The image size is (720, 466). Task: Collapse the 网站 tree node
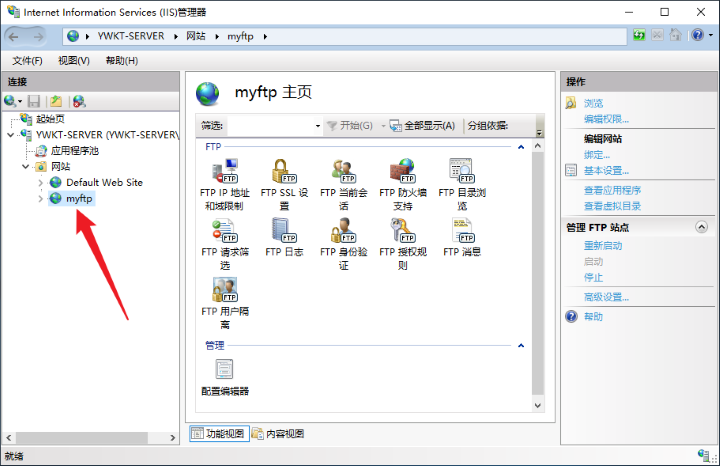[x=26, y=167]
